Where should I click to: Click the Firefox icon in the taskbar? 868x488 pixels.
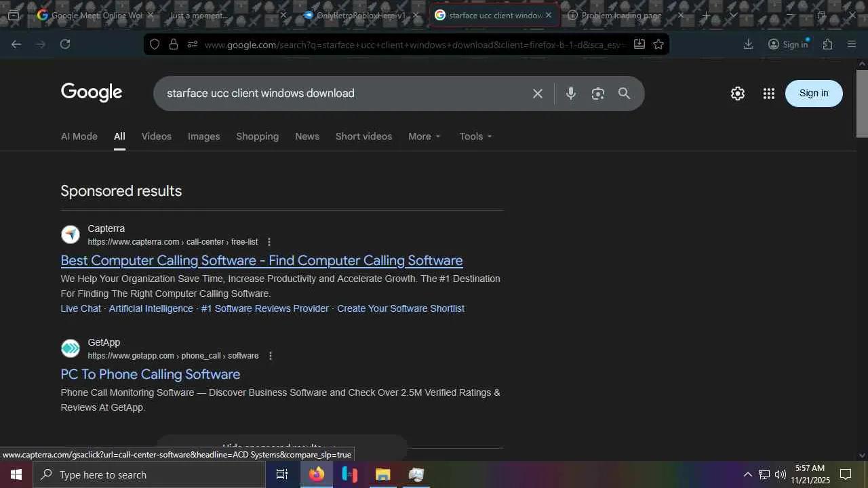(317, 474)
